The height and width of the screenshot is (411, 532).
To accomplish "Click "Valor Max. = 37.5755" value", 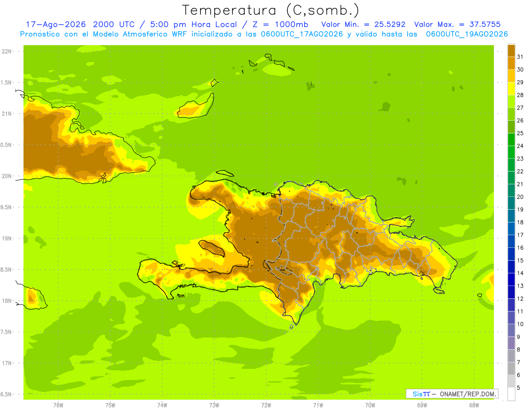I will (457, 24).
